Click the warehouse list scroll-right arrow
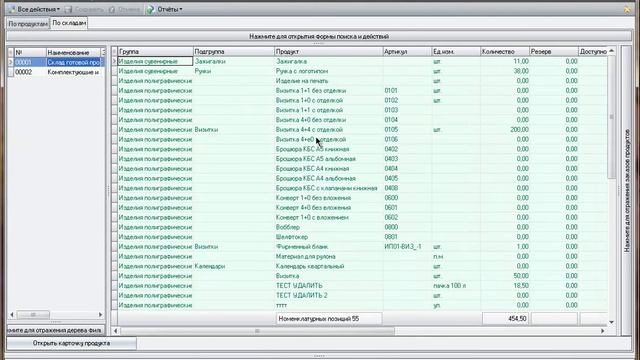The width and height of the screenshot is (640, 360). pyautogui.click(x=100, y=315)
